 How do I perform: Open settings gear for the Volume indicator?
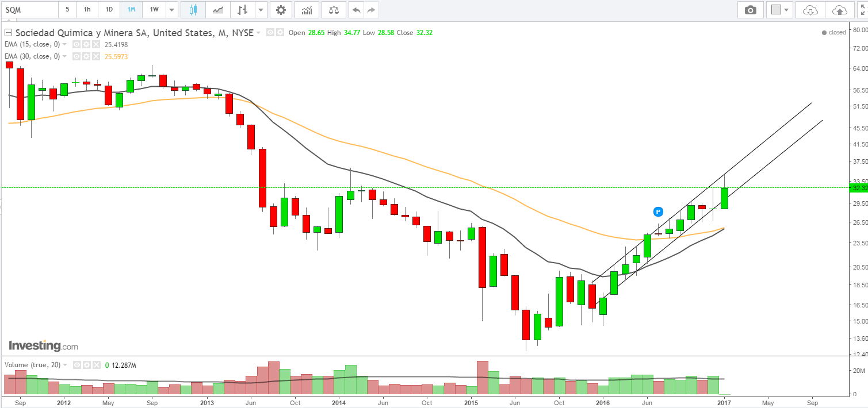pyautogui.click(x=86, y=365)
